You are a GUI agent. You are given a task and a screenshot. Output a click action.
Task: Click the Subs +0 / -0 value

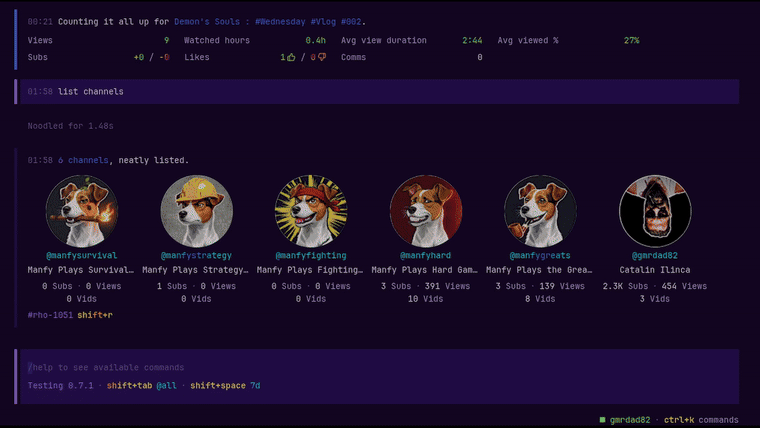point(152,57)
